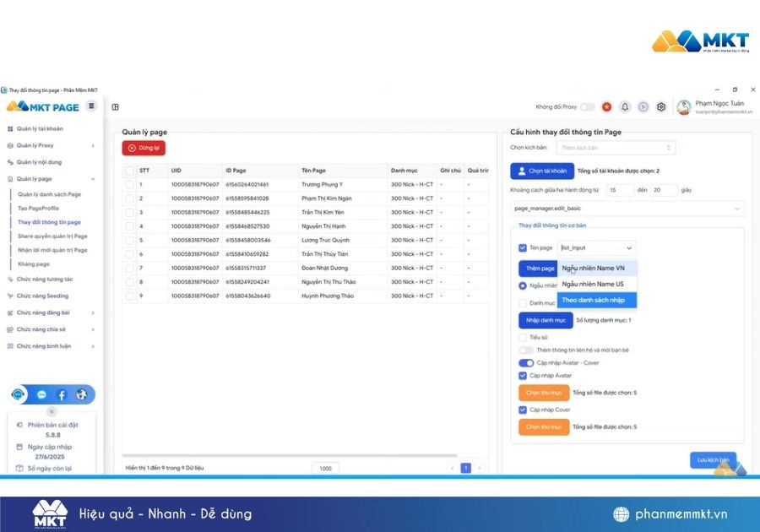Click the page size 1000 input field
760x532 pixels.
[325, 468]
